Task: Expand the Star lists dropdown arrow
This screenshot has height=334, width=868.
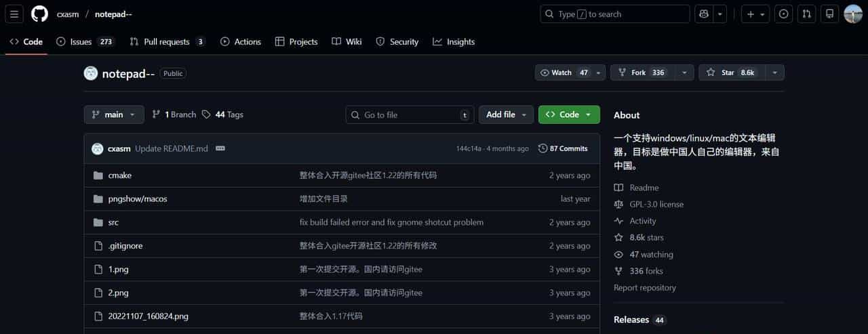Action: coord(774,72)
